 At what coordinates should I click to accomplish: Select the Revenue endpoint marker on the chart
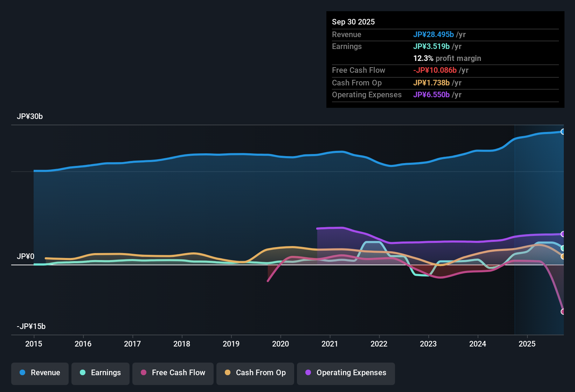click(563, 131)
